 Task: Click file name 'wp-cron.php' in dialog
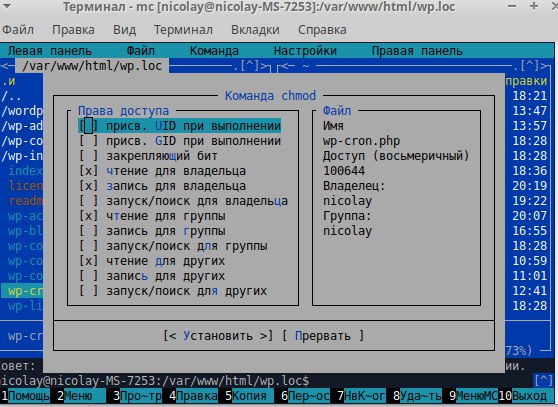tap(361, 141)
